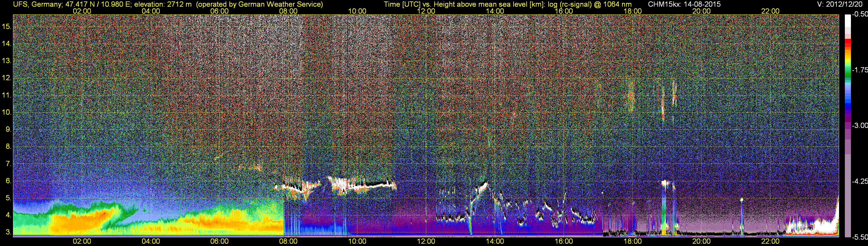Click the '20:00' label on the upper time axis
This screenshot has height=246, width=868.
[x=702, y=11]
